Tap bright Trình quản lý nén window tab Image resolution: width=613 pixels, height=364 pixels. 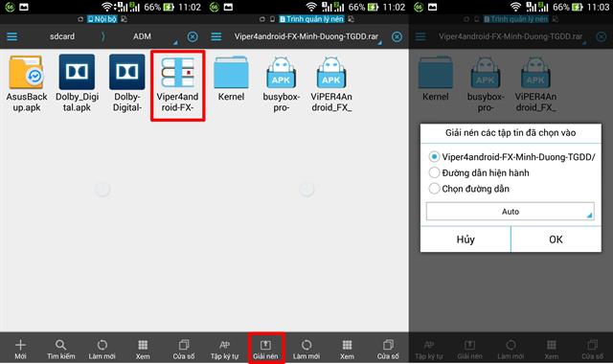pyautogui.click(x=311, y=19)
